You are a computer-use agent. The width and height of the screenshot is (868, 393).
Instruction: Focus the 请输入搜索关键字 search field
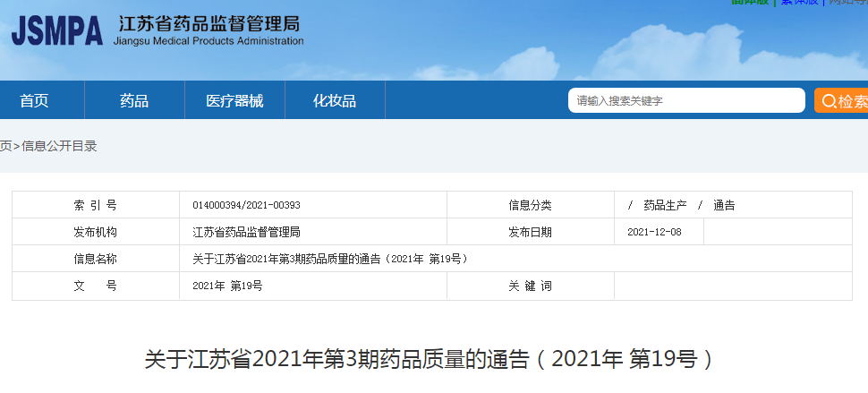tap(686, 101)
